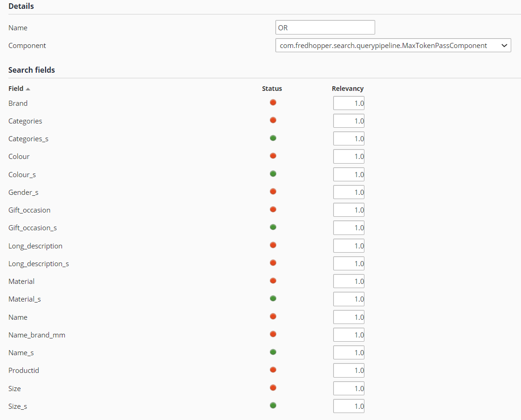Edit the Relevancy value for Categories

coord(349,121)
